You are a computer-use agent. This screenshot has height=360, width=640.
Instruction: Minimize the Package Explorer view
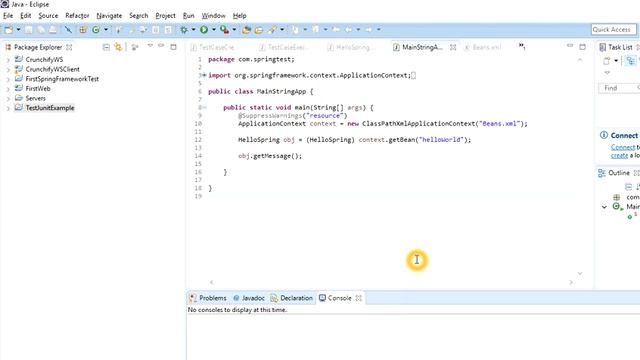pyautogui.click(x=161, y=46)
